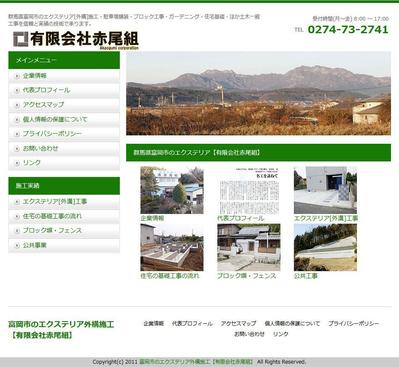
Task: Click the エクステリア[外構]工事 house thumbnail
Action: [325, 190]
